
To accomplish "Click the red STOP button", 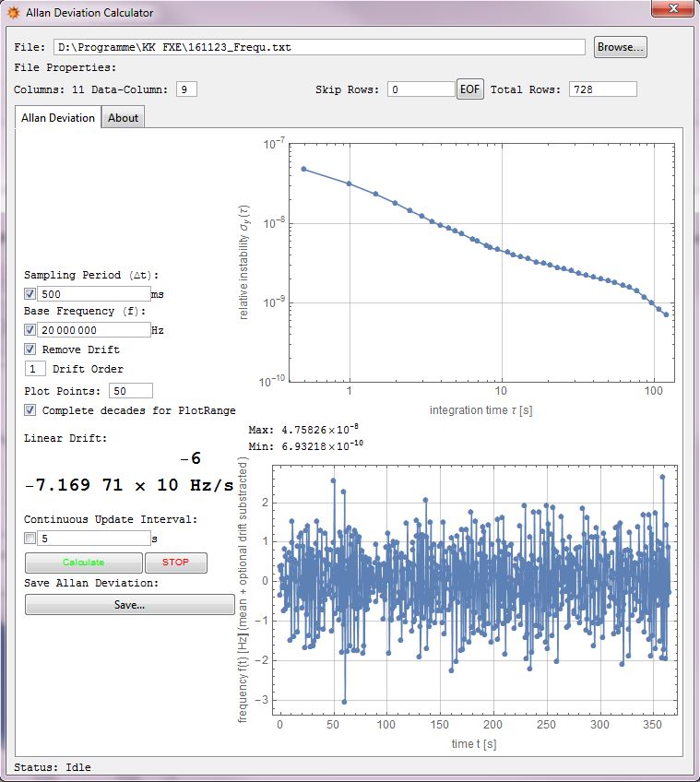I will click(175, 563).
